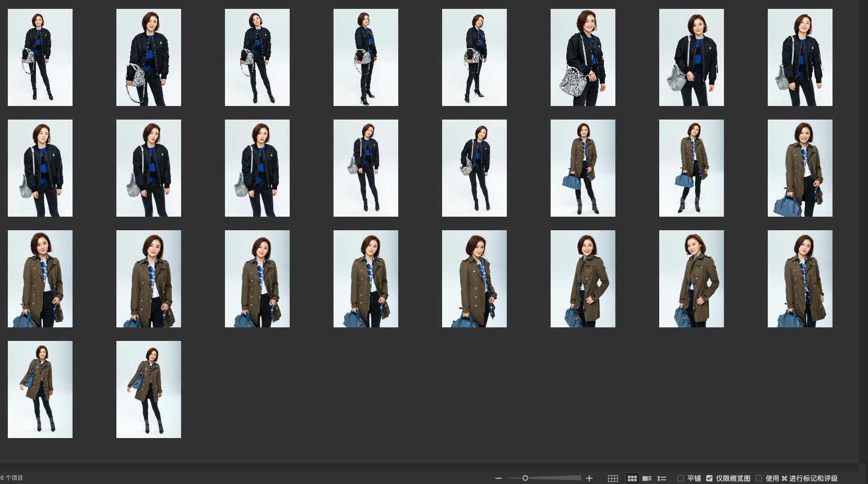The width and height of the screenshot is (868, 484).
Task: Toggle 使用 ⌘ 进行标记和评级 checkbox
Action: 759,478
